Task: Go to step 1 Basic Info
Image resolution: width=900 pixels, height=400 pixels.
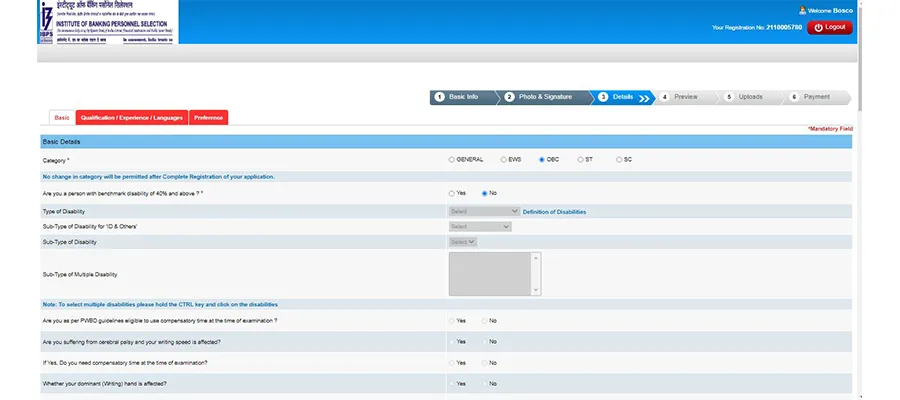Action: click(463, 97)
